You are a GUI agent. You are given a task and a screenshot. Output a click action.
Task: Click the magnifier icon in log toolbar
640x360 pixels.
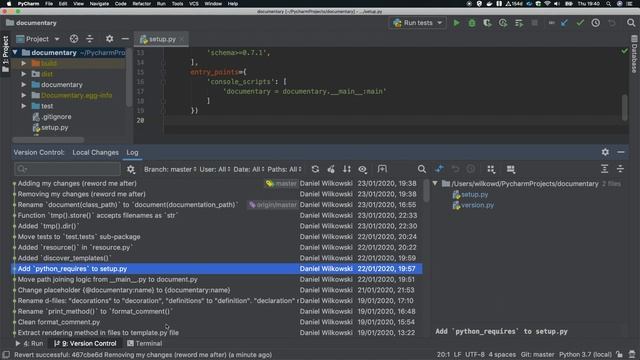pos(422,169)
